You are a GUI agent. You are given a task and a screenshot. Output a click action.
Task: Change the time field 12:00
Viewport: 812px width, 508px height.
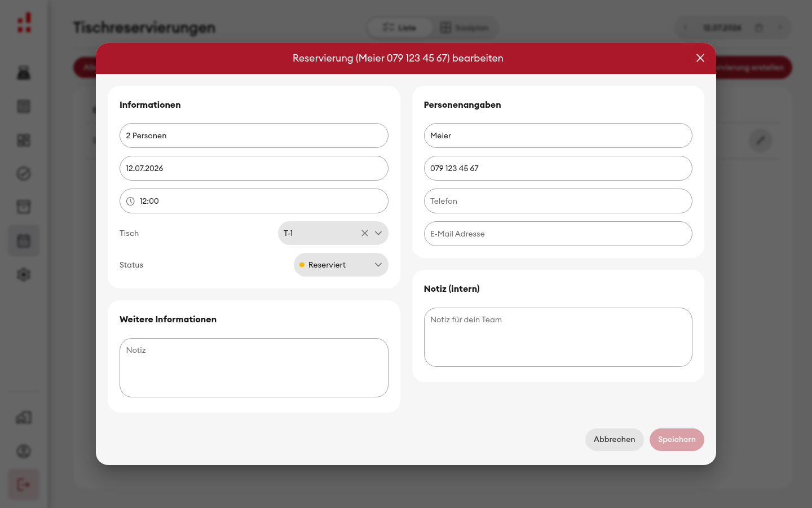[254, 201]
